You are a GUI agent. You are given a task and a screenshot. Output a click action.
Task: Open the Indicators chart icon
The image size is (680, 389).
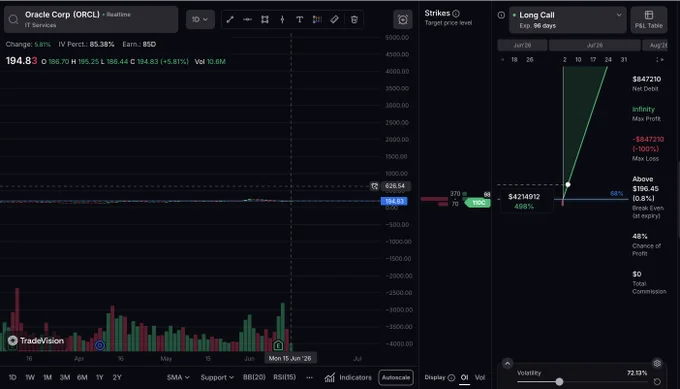tap(330, 378)
